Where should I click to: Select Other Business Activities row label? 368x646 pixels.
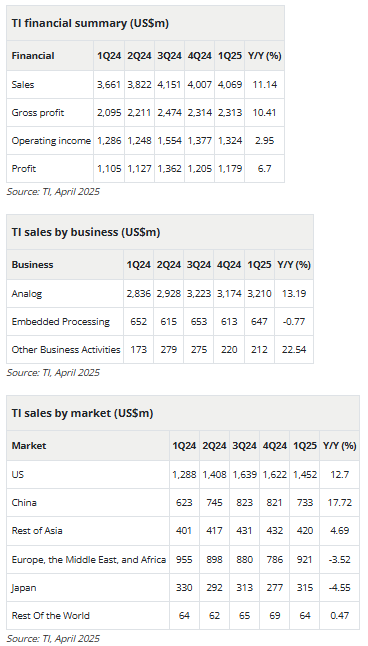point(66,350)
